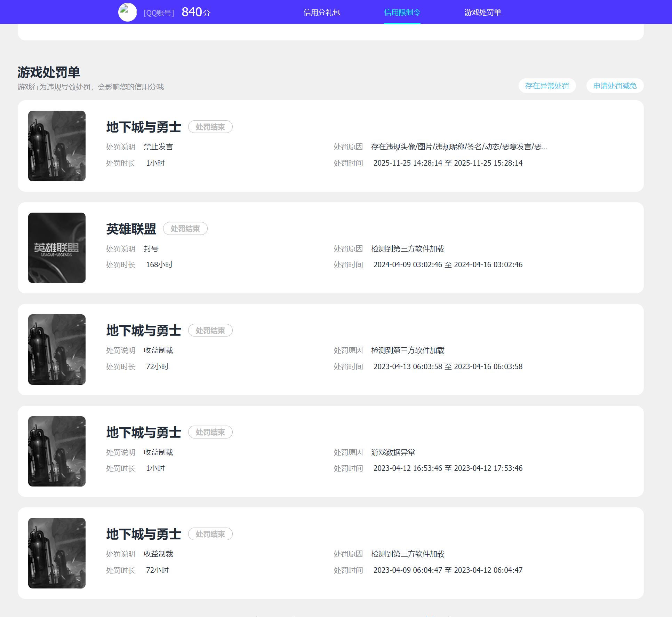Click DNF cover for 2023-04-09 penalty

point(57,553)
